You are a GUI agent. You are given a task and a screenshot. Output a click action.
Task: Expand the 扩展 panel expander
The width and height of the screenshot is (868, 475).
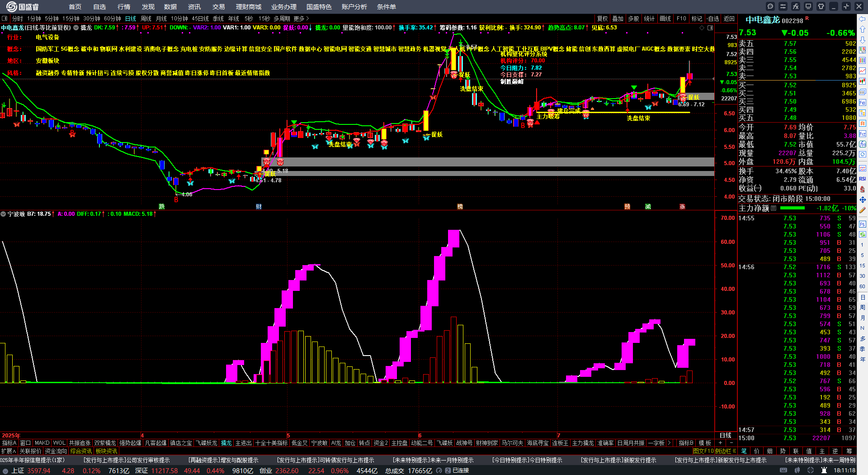pyautogui.click(x=9, y=451)
